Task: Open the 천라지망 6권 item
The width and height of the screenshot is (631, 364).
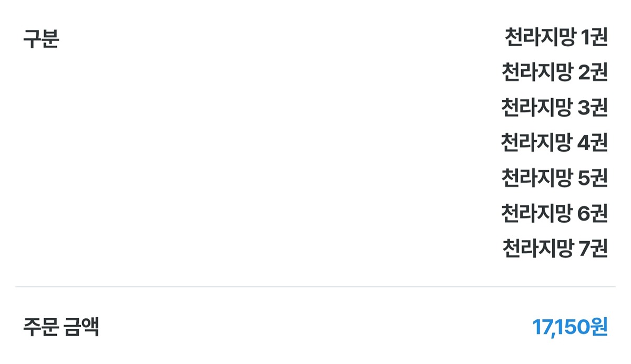Action: (x=555, y=213)
